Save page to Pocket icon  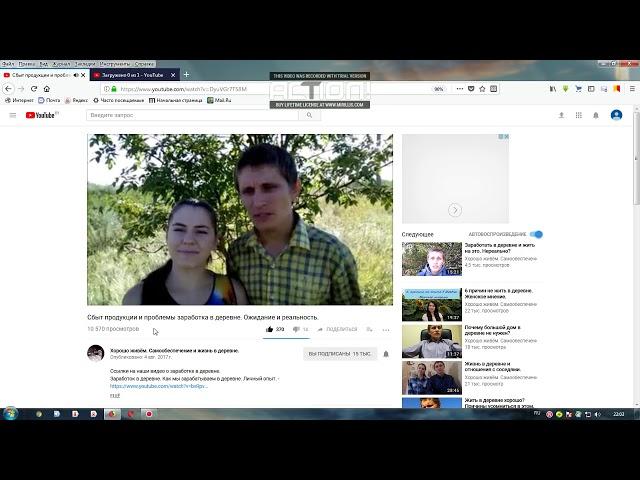point(471,89)
